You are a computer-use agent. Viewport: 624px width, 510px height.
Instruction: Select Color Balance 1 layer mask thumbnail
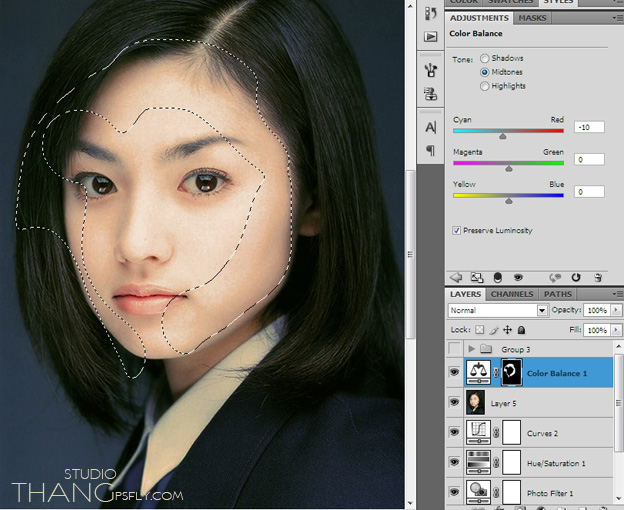[512, 372]
